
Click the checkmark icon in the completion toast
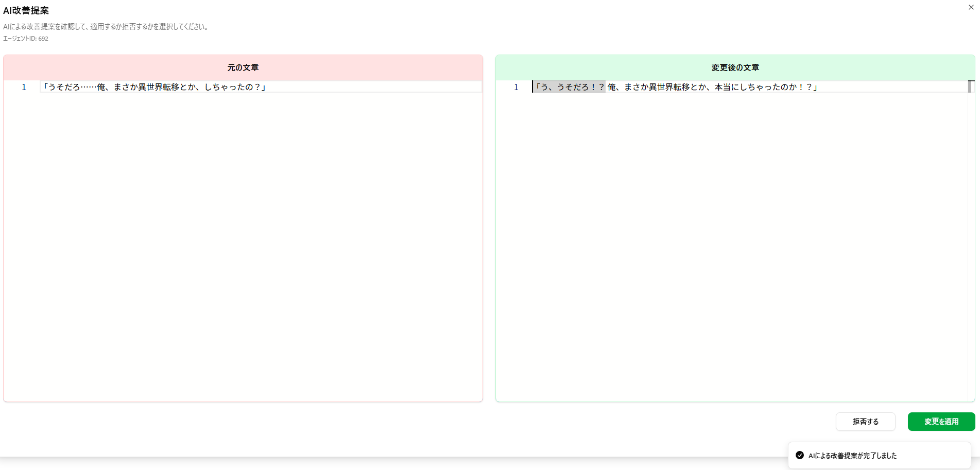tap(800, 455)
